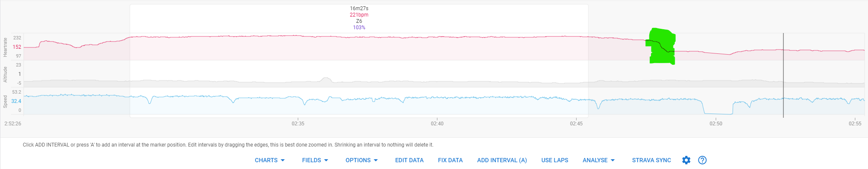Expand the FIELDS dropdown menu
This screenshot has height=169, width=868.
click(x=315, y=160)
